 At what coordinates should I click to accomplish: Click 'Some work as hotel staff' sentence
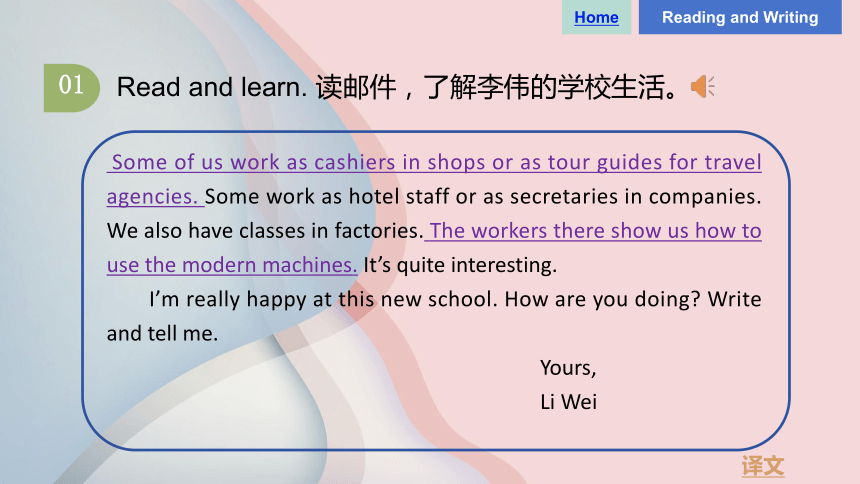[x=483, y=196]
